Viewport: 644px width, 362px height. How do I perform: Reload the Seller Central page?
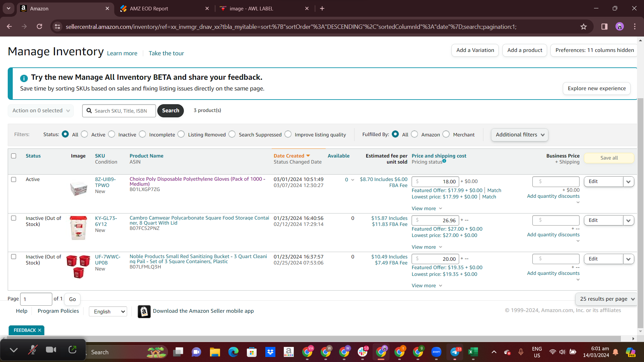click(x=40, y=26)
